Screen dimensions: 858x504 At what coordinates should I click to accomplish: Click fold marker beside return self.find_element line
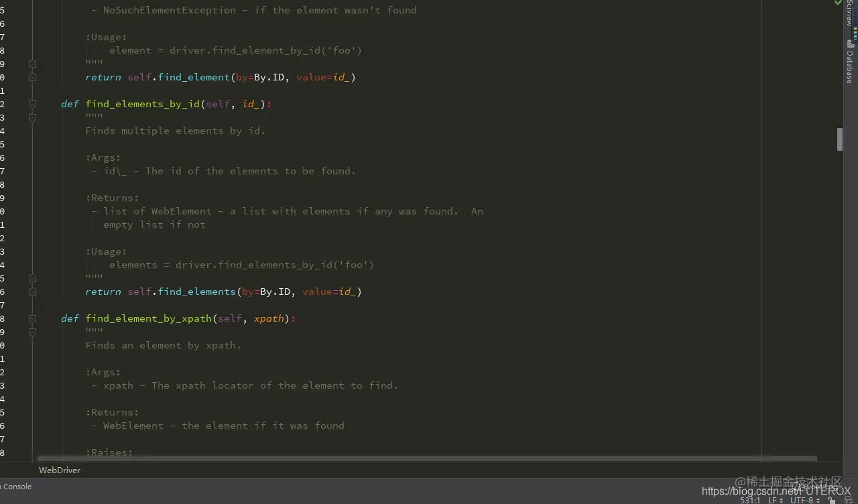coord(32,77)
